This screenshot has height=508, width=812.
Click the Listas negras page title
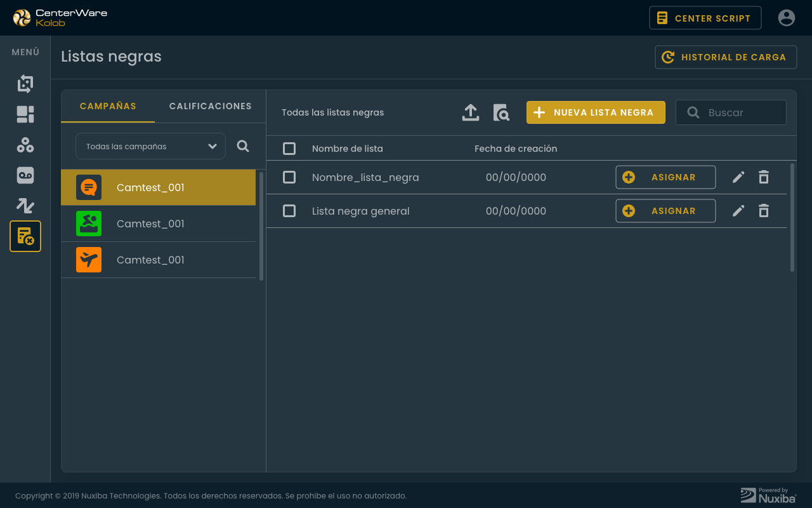click(x=111, y=57)
